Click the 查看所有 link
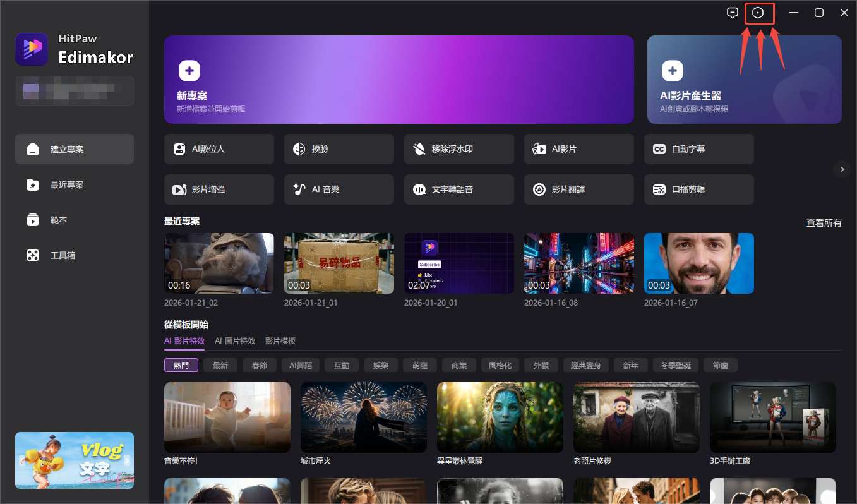Viewport: 857px width, 504px height. point(824,223)
